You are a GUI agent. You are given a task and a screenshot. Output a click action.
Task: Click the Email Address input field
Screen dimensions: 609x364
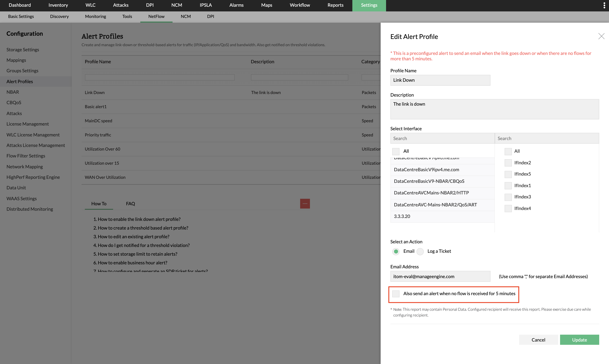point(440,276)
